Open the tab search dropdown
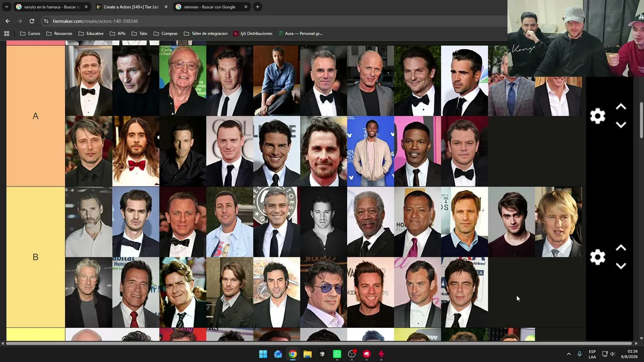Screen dimensions: 644x362 point(7,7)
